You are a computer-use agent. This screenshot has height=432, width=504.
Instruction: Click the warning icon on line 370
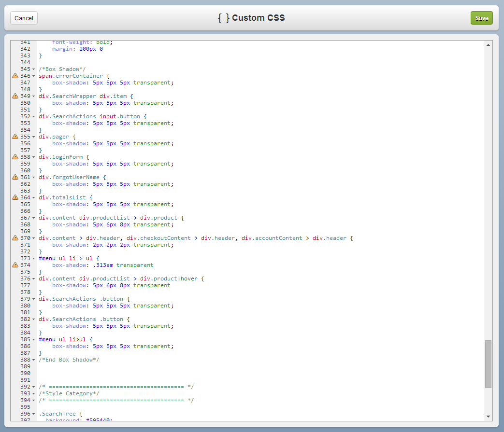click(x=15, y=238)
